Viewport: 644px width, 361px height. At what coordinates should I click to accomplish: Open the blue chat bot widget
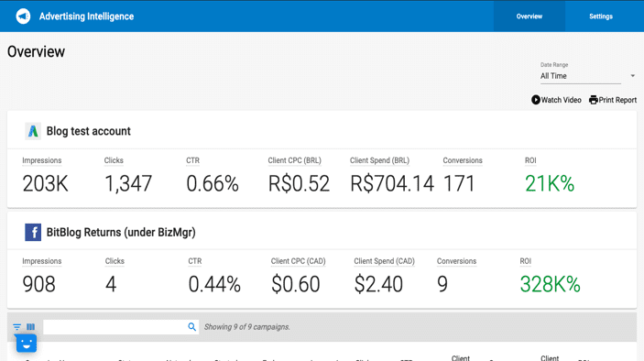(x=27, y=344)
